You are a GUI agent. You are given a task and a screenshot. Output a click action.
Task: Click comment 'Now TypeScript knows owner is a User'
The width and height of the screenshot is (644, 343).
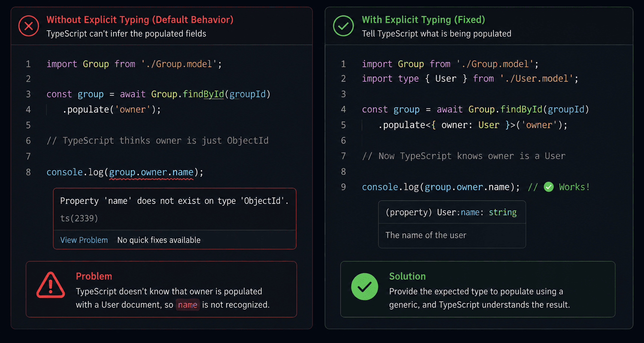point(464,156)
